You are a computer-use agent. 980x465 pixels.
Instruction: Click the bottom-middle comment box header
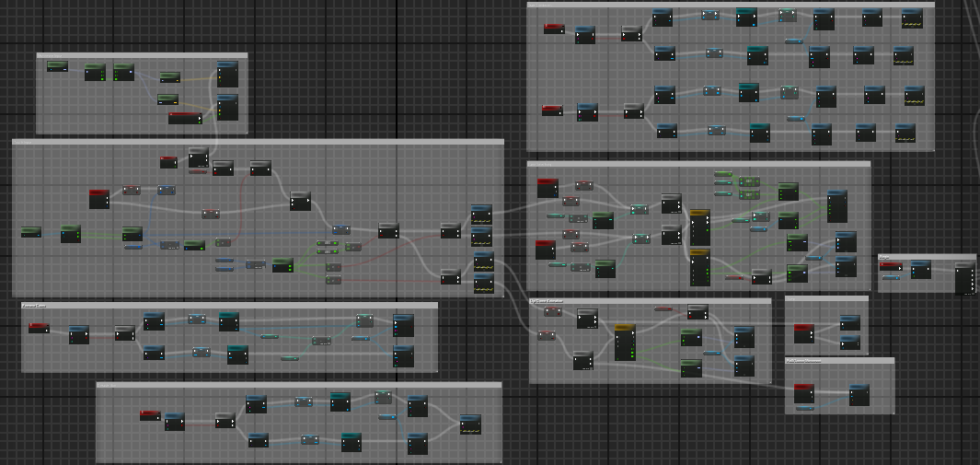pyautogui.click(x=299, y=385)
